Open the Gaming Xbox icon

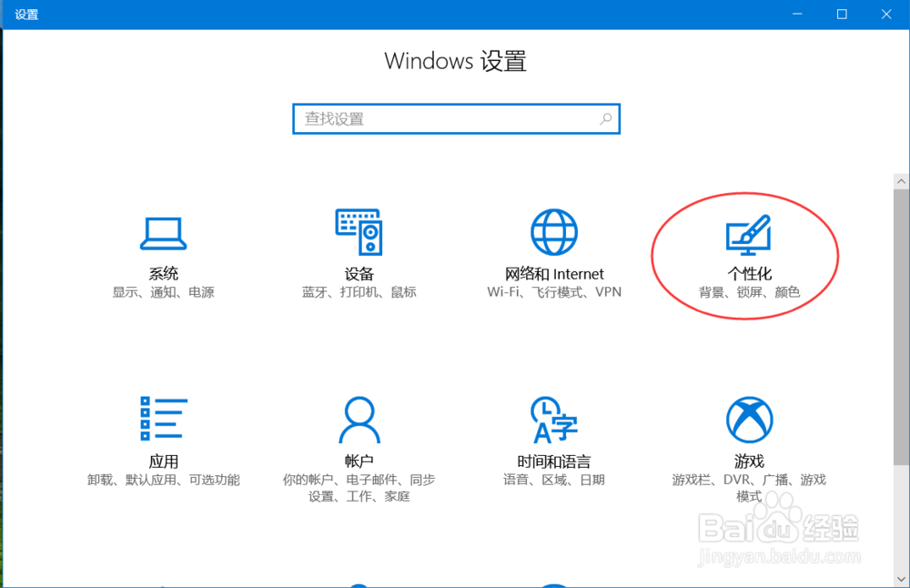coord(749,420)
